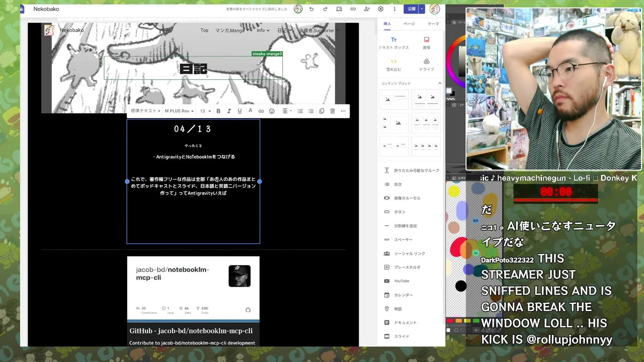Image resolution: width=644 pixels, height=362 pixels.
Task: Copy the published site link
Action: tap(353, 9)
